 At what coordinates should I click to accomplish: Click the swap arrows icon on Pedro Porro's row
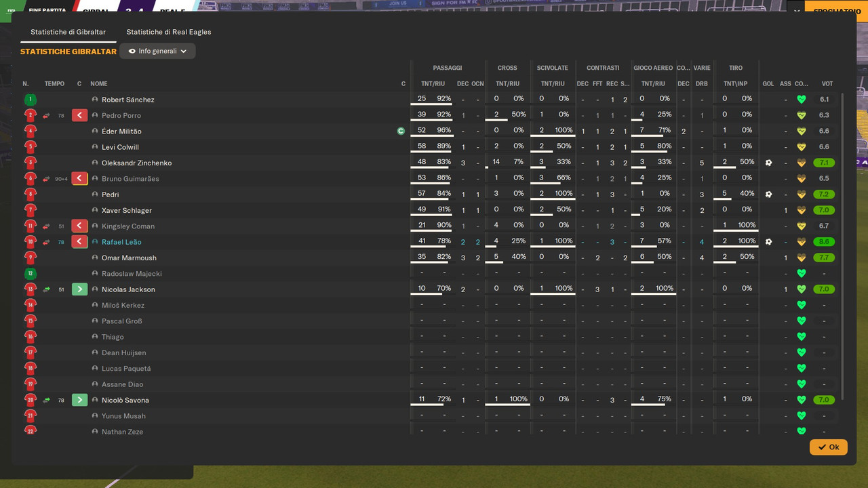tap(46, 116)
